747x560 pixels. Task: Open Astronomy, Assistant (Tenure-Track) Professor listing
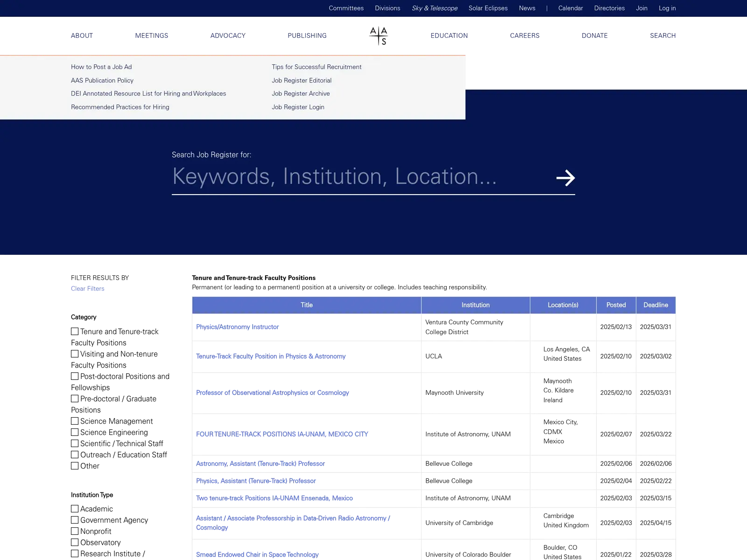[261, 463]
